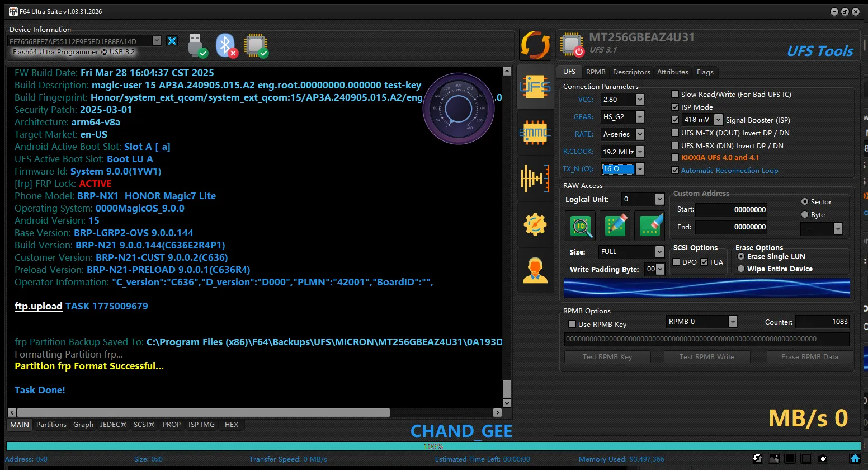Image resolution: width=868 pixels, height=470 pixels.
Task: Click the orange refresh arrows icon
Action: pos(535,45)
